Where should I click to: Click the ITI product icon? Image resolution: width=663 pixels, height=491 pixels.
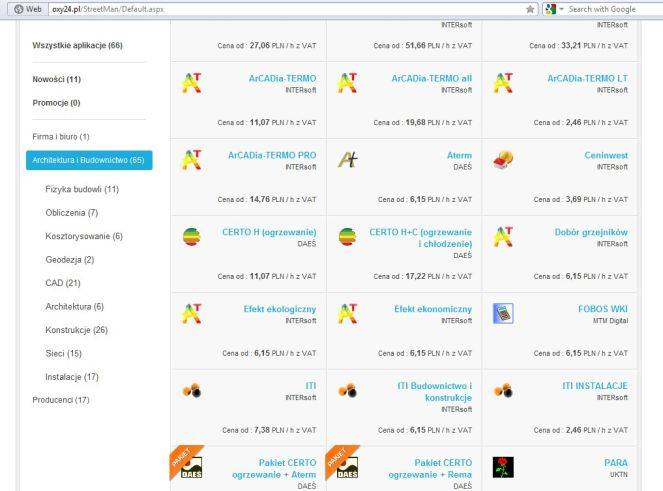pyautogui.click(x=192, y=390)
